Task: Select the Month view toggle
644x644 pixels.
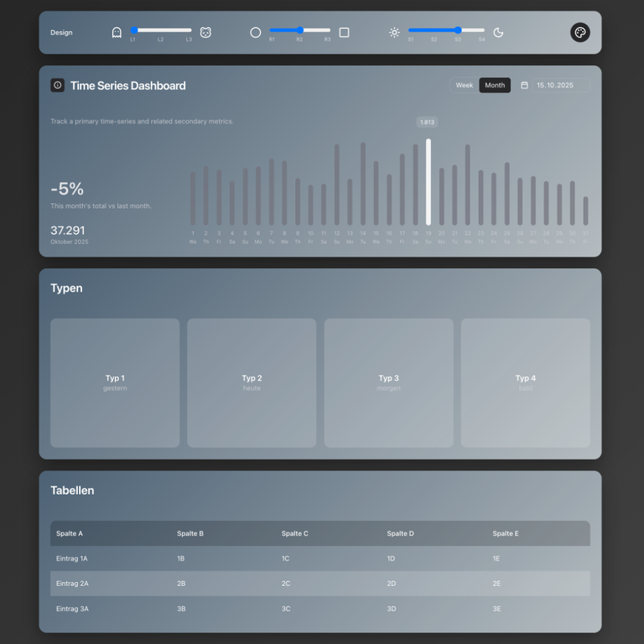Action: click(x=495, y=86)
